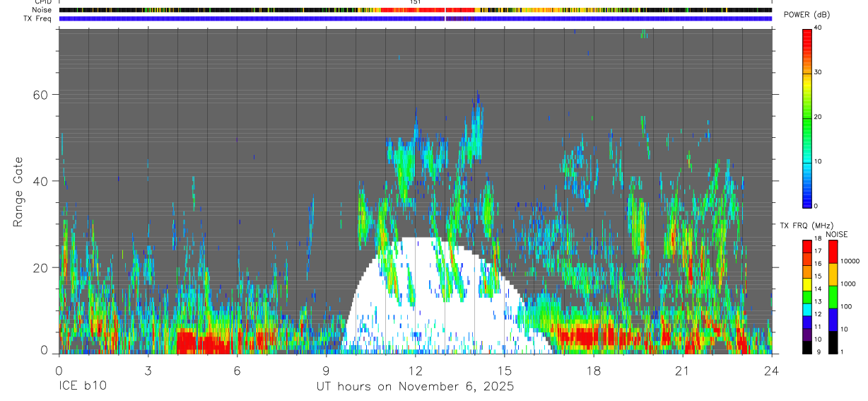Click the orange segment of the NOISE legend
This screenshot has width=868, height=401.
pos(833,274)
